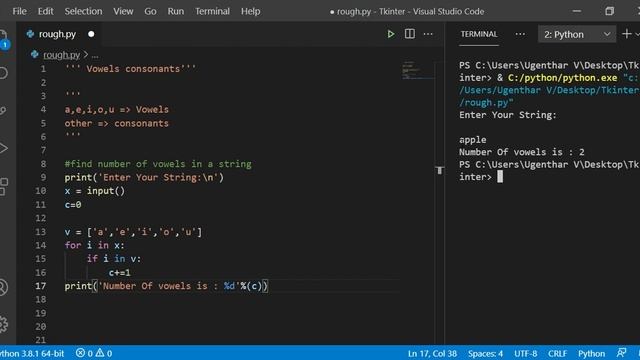Split the editor right

tap(409, 34)
